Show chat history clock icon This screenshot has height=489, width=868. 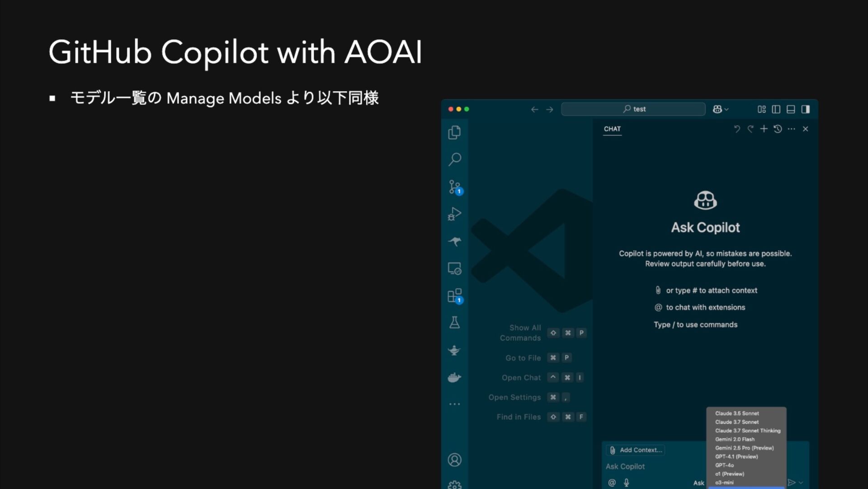coord(778,129)
